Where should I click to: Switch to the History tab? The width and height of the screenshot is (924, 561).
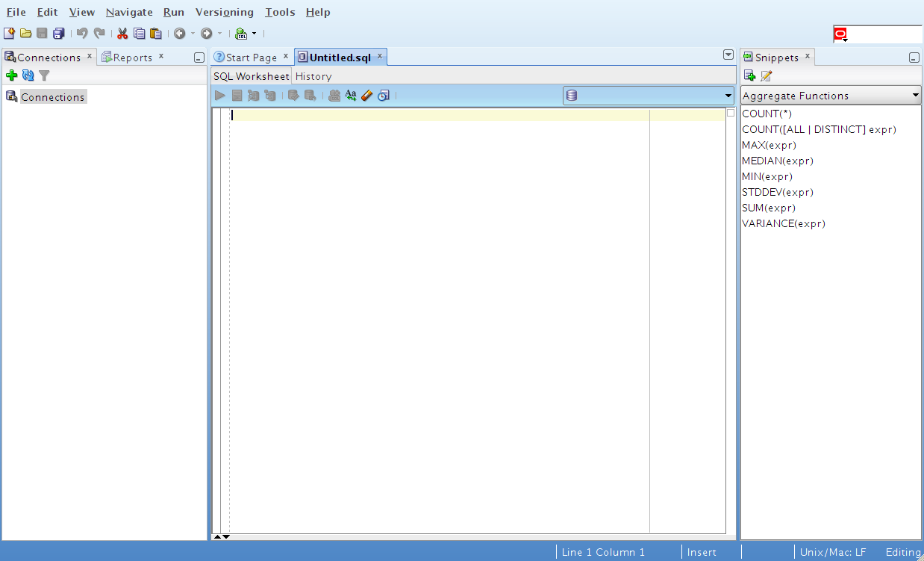(x=313, y=76)
